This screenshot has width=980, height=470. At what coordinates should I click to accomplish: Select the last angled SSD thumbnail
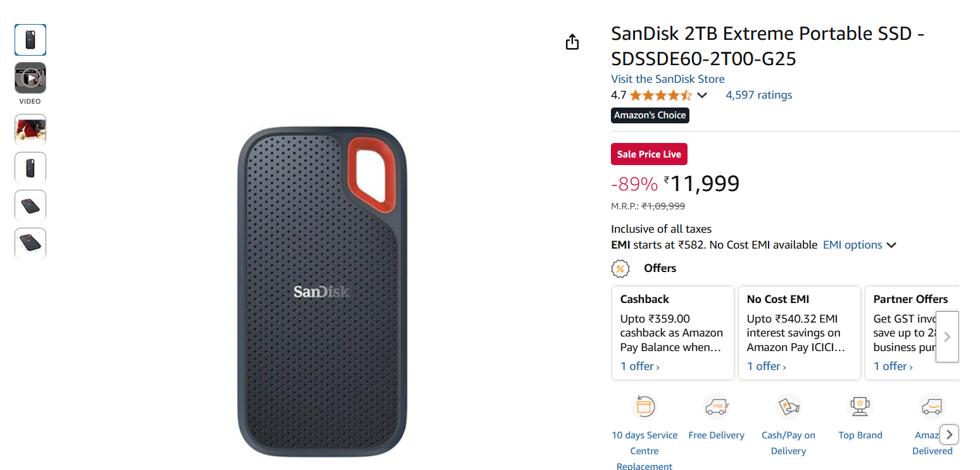(30, 244)
